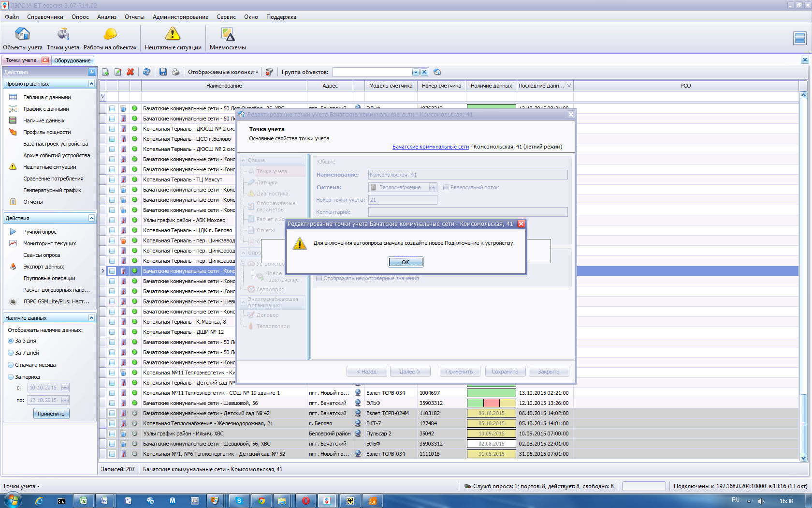Click the save floppy disk icon
812x508 pixels.
point(163,72)
